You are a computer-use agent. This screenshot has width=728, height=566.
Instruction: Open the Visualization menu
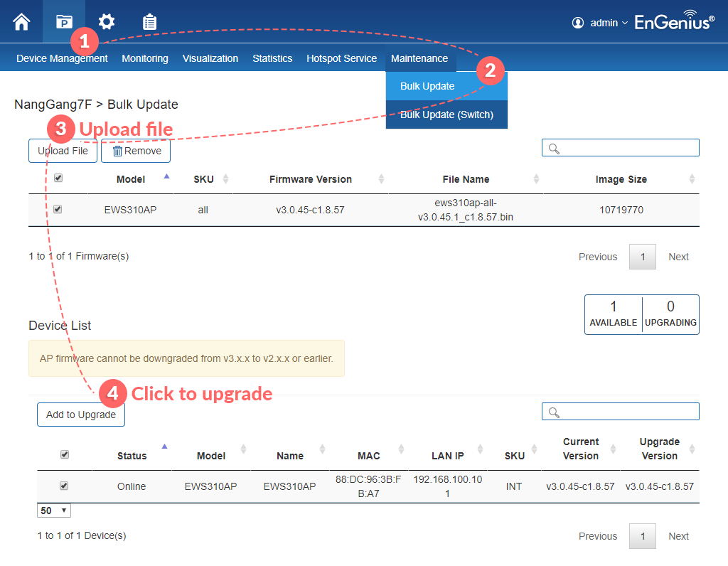(x=210, y=58)
